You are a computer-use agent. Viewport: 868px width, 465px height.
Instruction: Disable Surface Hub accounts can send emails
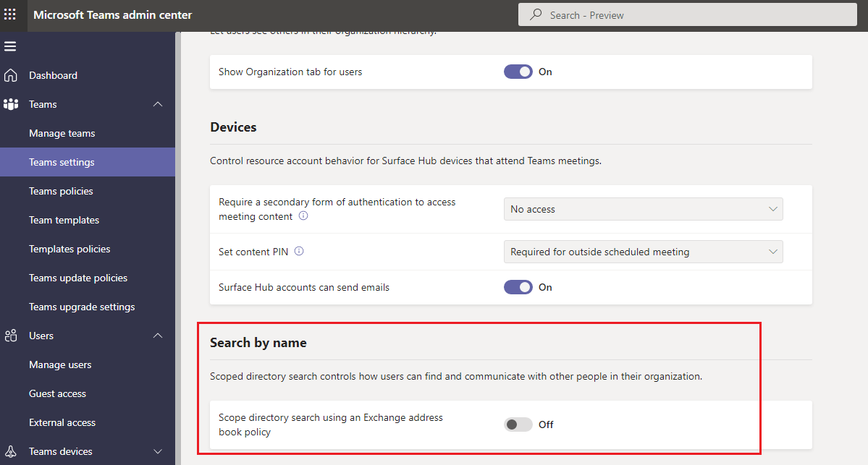click(x=518, y=287)
